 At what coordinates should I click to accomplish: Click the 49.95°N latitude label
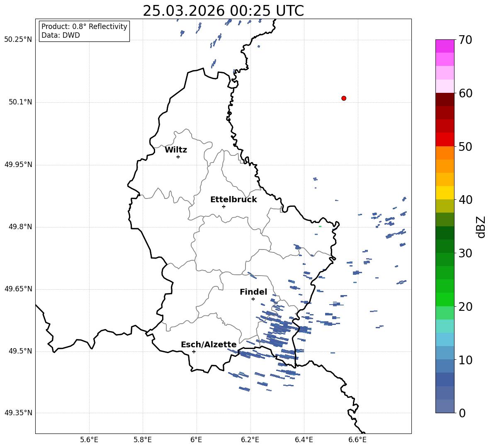click(18, 165)
